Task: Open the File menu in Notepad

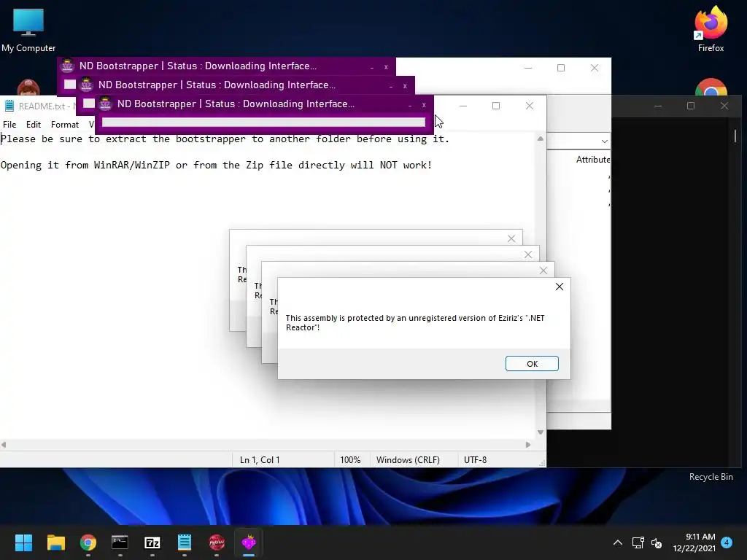Action: (x=9, y=124)
